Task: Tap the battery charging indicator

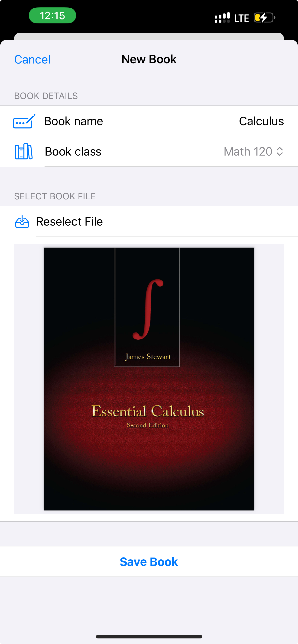Action: [x=265, y=18]
